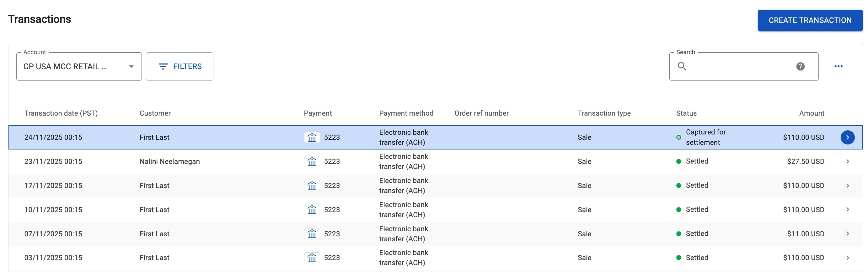Open the three-dot more options menu
Image resolution: width=868 pixels, height=272 pixels.
tap(839, 66)
